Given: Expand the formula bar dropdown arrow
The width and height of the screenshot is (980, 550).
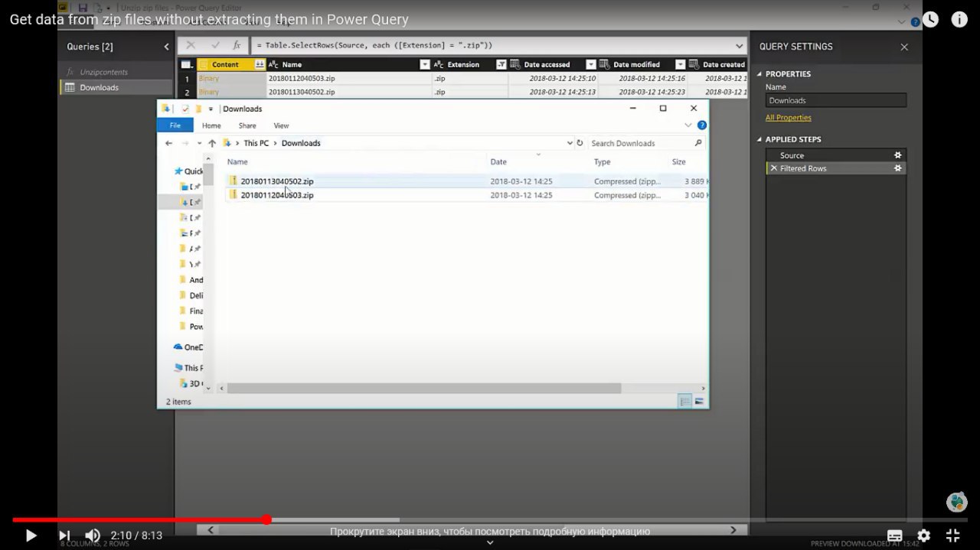Looking at the screenshot, I should pyautogui.click(x=739, y=46).
